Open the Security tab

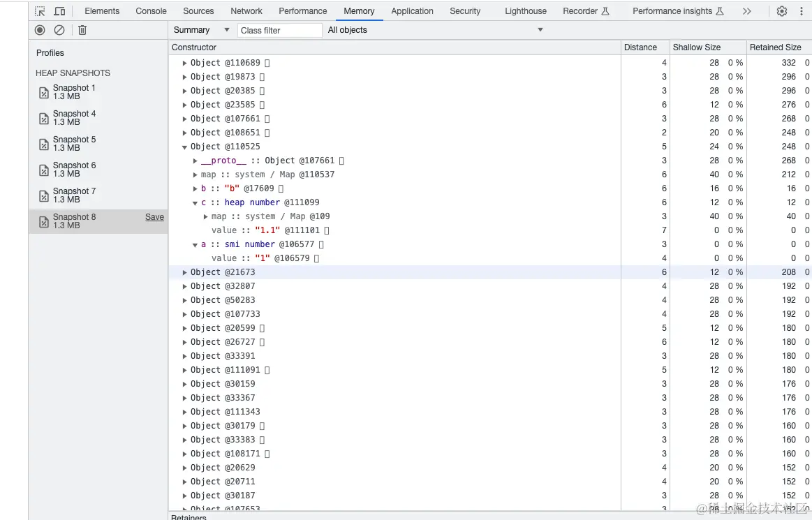465,11
